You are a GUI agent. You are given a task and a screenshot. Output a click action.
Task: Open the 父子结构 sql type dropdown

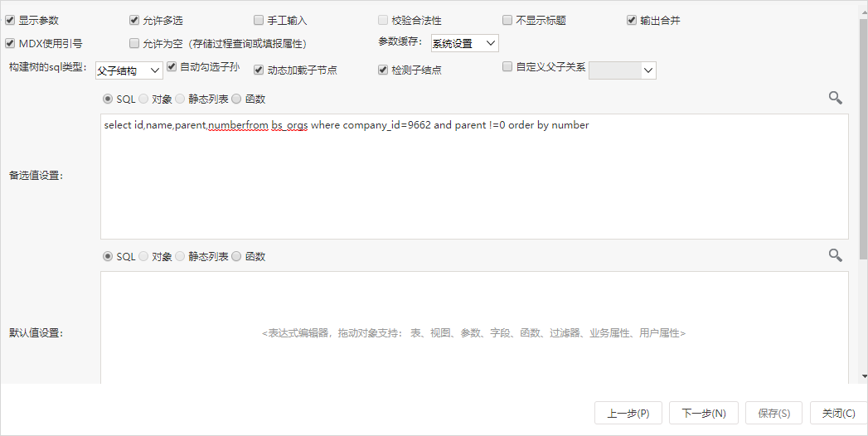(129, 70)
